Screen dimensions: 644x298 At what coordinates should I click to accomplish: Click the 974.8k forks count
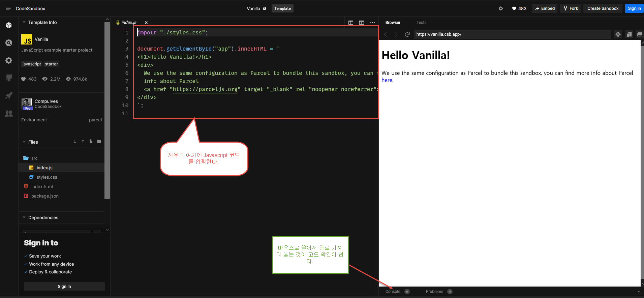[x=76, y=79]
